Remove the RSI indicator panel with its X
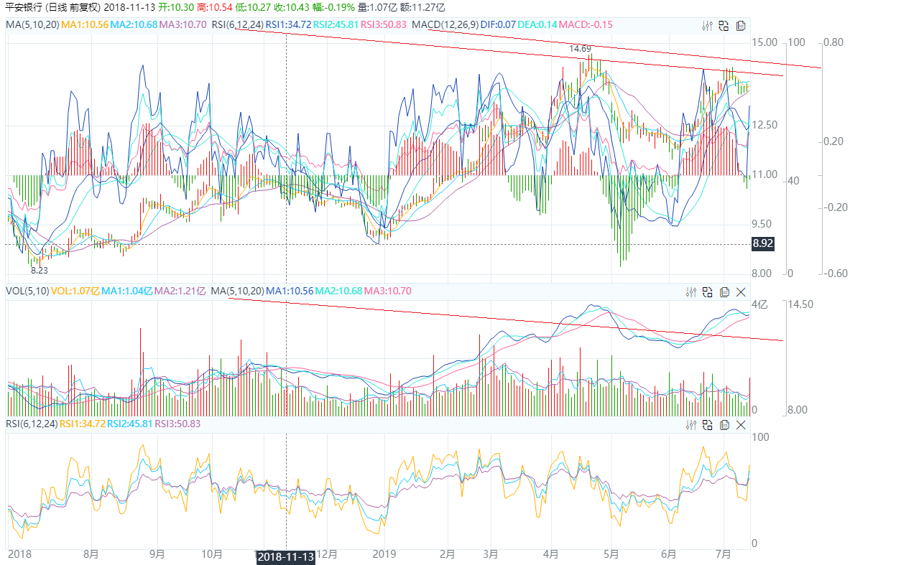Screen dimensions: 924x565 coord(741,425)
